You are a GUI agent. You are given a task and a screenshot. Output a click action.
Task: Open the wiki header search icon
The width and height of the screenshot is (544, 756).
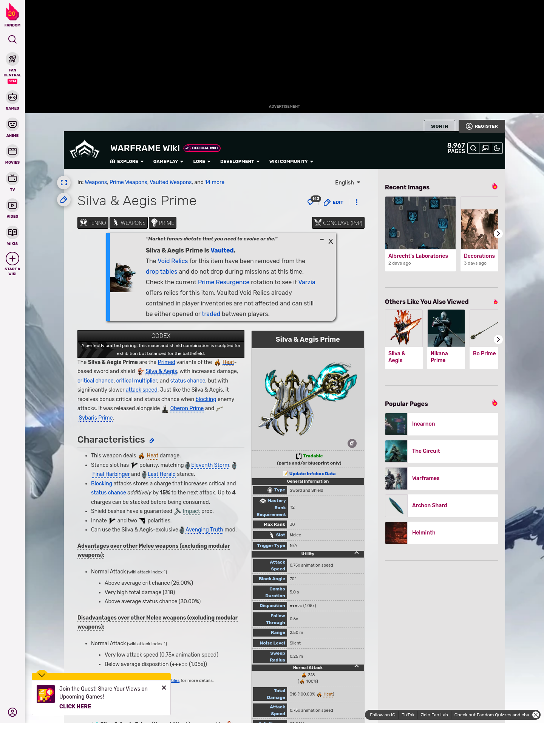point(473,148)
